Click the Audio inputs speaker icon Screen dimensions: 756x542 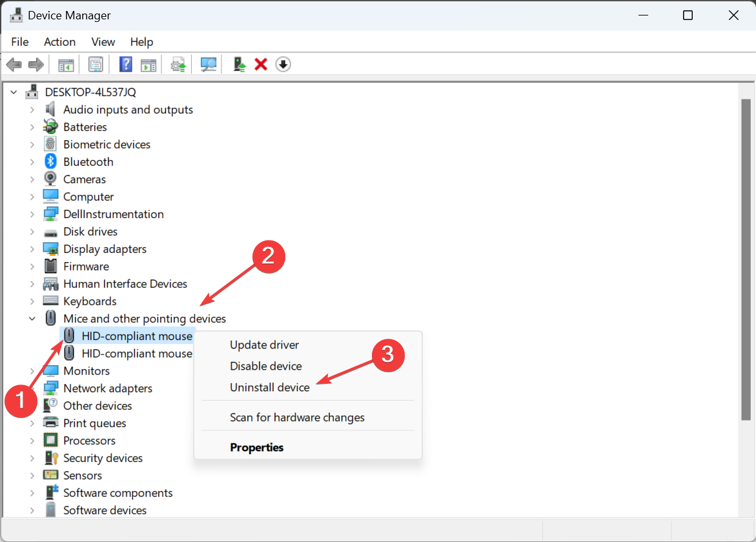click(x=50, y=109)
